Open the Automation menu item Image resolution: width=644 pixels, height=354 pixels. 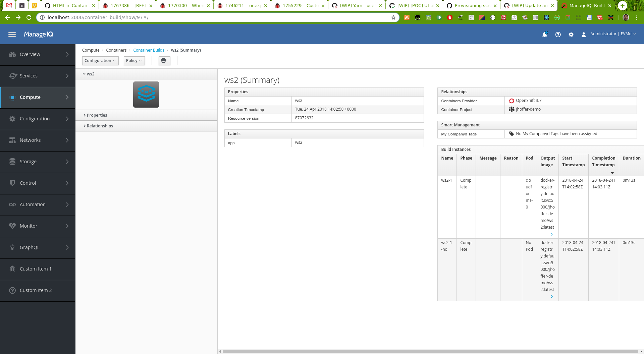pos(38,204)
